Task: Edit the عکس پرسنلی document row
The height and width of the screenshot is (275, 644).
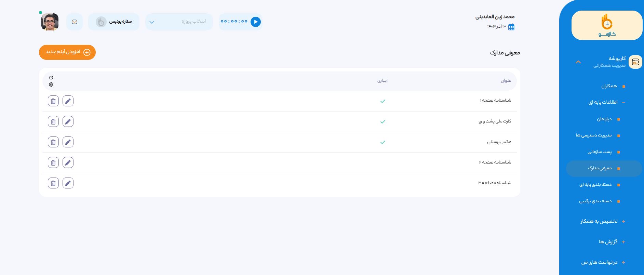Action: coord(68,142)
